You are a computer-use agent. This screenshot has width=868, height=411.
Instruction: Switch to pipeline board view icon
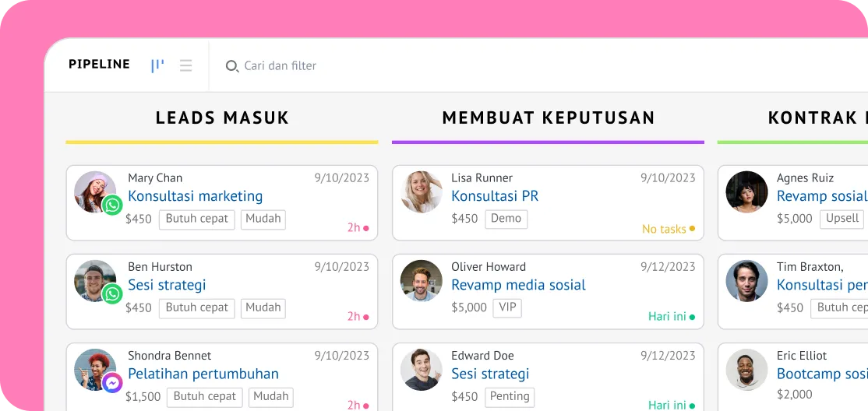[x=157, y=65]
